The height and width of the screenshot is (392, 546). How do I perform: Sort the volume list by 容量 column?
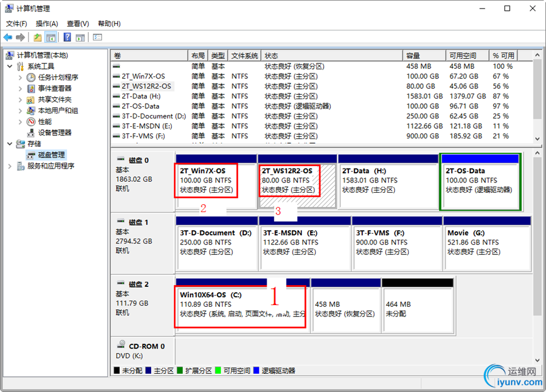point(423,56)
